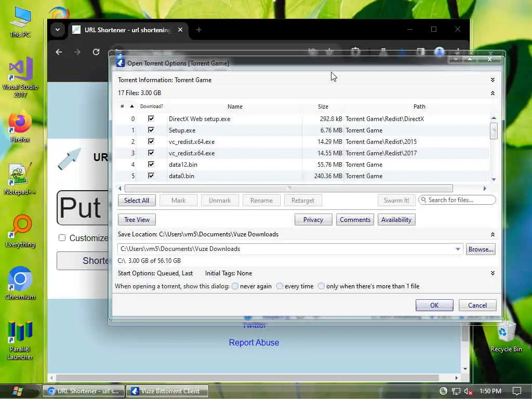Image resolution: width=532 pixels, height=399 pixels.
Task: Click Vuze icon in dialog title bar
Action: point(120,63)
